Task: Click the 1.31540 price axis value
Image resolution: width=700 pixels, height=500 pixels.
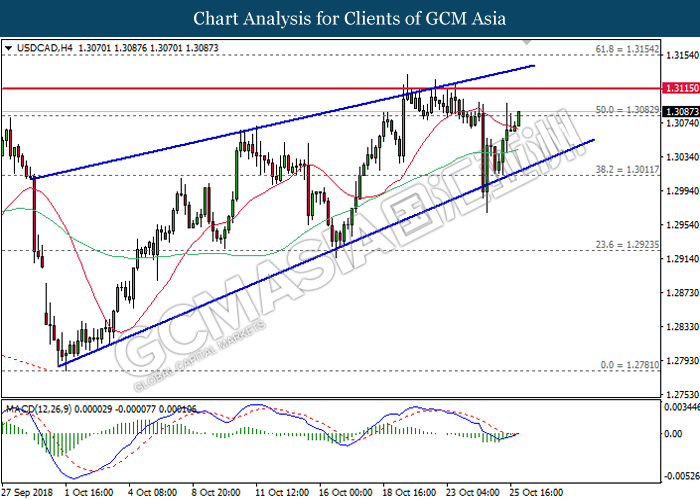Action: click(x=681, y=54)
